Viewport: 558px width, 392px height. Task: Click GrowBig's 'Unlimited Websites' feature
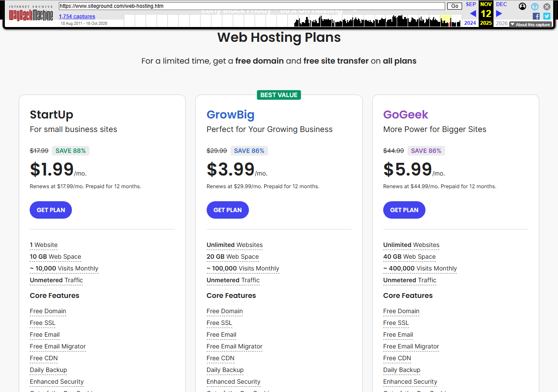[x=235, y=245]
